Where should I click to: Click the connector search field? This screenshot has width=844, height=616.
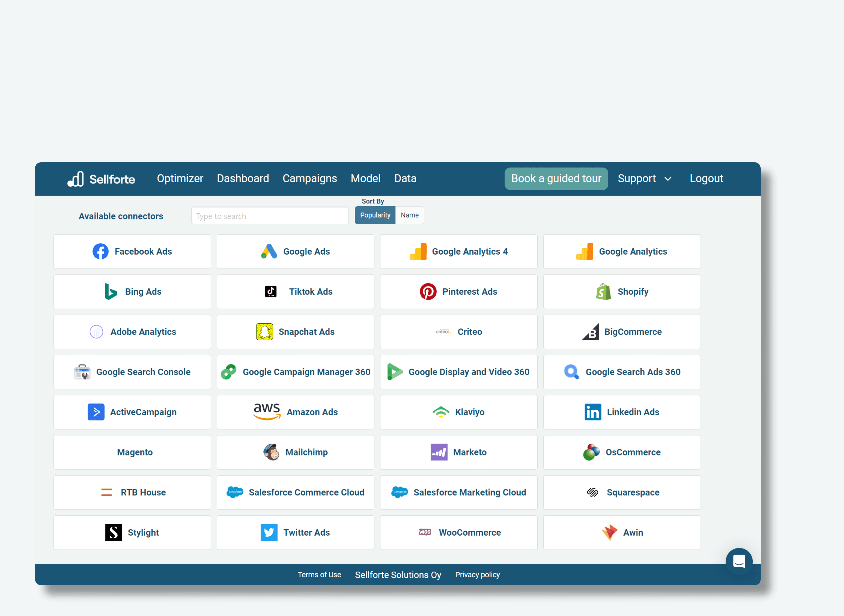(x=270, y=216)
